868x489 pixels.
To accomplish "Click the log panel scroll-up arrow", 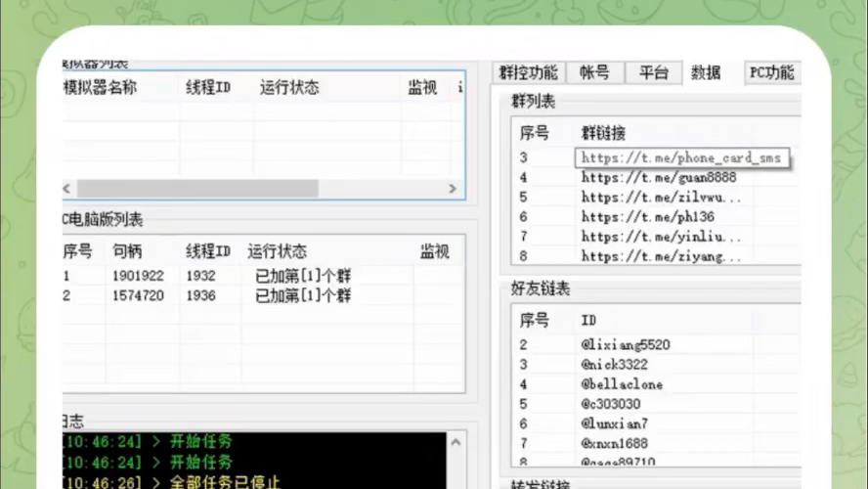I will click(x=456, y=442).
